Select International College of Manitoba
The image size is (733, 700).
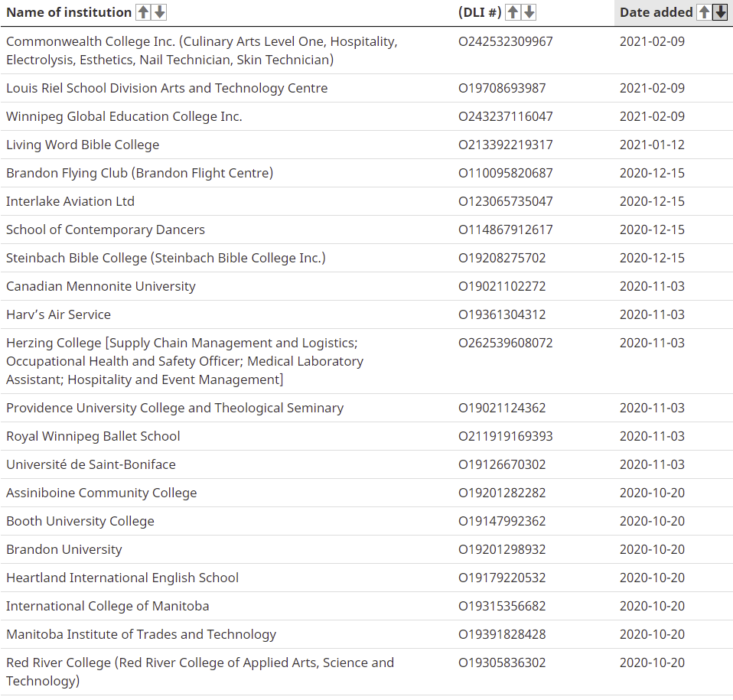point(108,606)
